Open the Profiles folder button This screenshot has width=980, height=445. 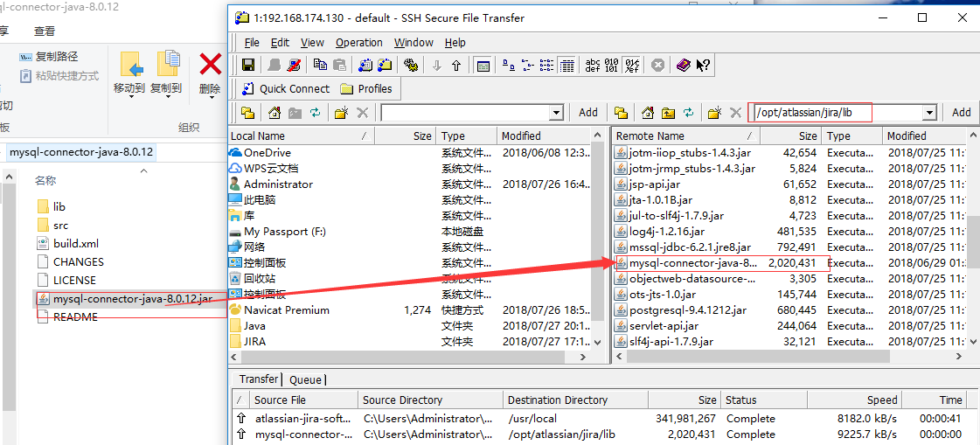pos(365,89)
